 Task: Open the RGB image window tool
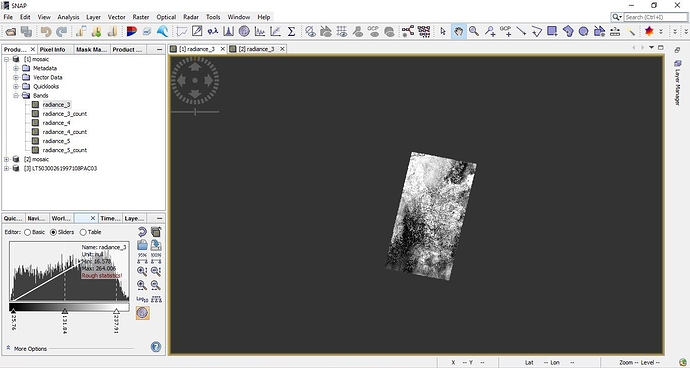(132, 31)
